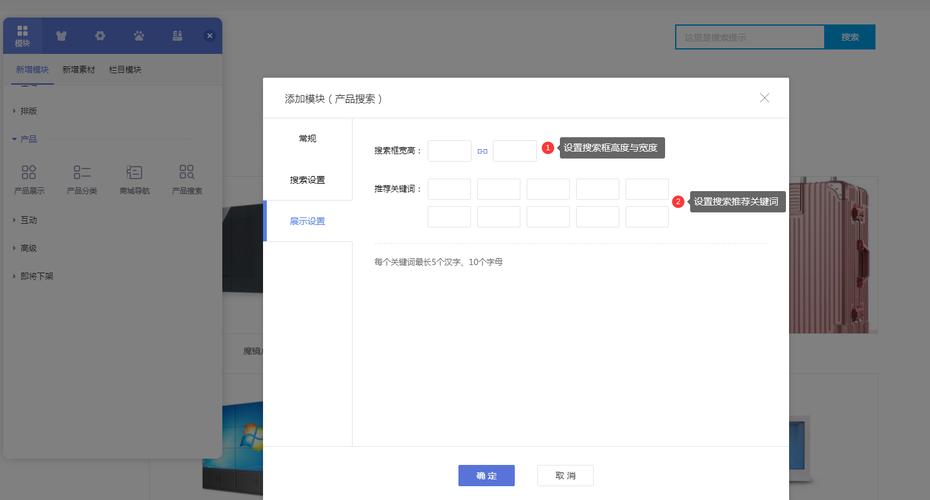Switch to the 栏目模块 tab
930x500 pixels.
(125, 69)
